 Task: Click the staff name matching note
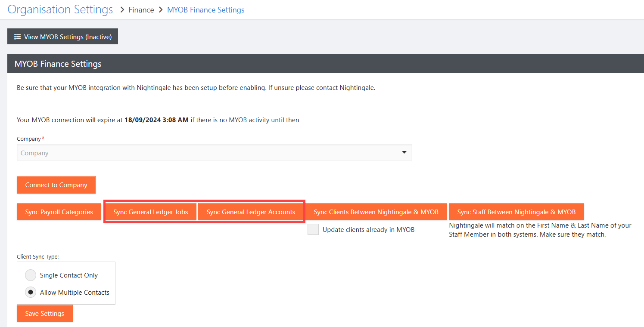pyautogui.click(x=540, y=230)
